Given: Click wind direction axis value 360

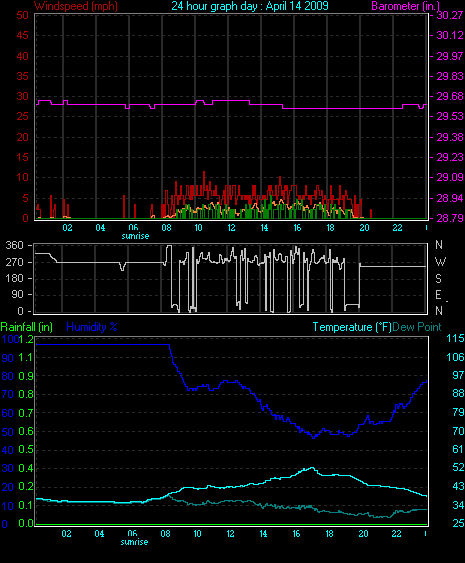Looking at the screenshot, I should (x=14, y=245).
